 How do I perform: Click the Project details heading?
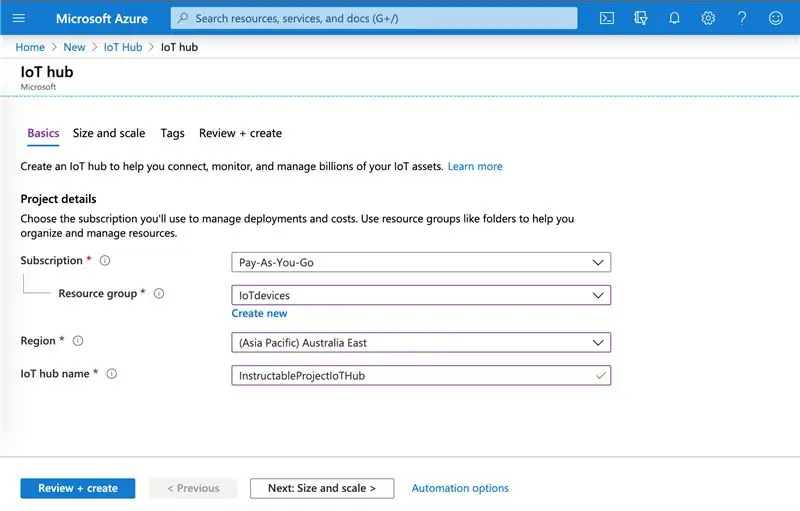pos(58,199)
